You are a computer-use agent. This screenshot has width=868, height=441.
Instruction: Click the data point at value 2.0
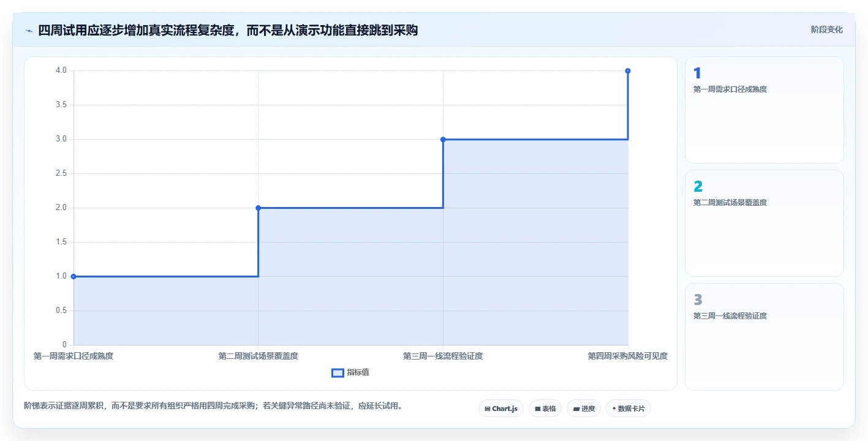click(x=259, y=208)
